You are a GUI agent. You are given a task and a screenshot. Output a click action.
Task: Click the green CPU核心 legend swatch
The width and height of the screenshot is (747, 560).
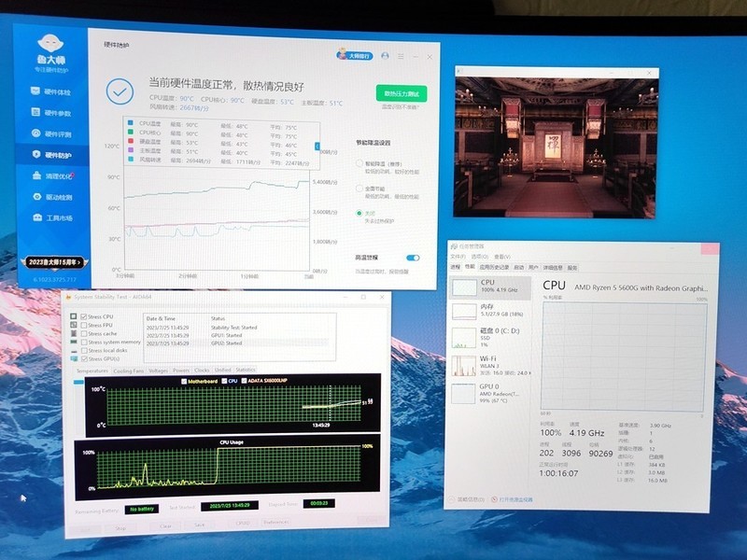tap(130, 133)
